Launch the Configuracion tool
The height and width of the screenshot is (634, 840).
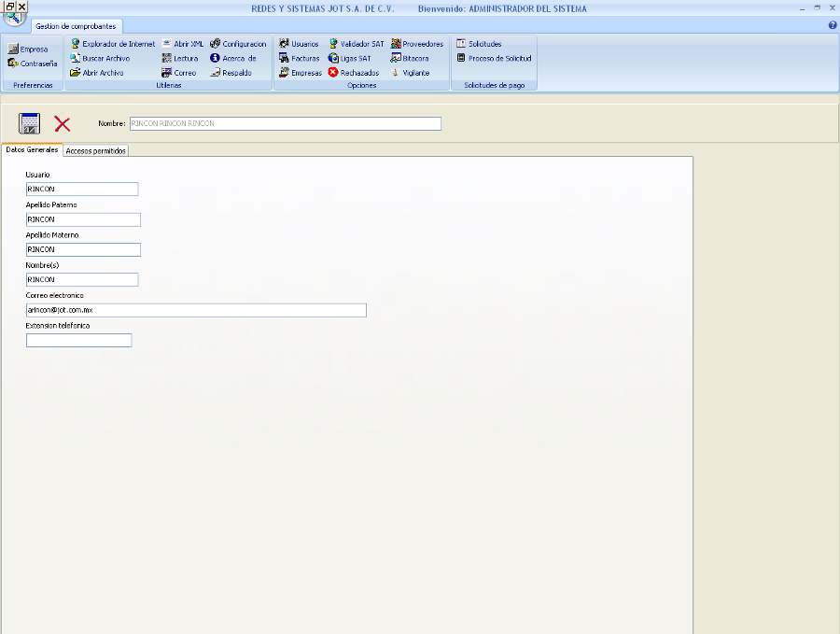pos(238,44)
